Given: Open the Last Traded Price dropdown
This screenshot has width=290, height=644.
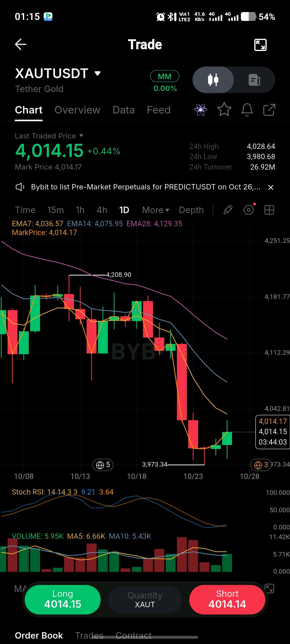Looking at the screenshot, I should click(49, 136).
